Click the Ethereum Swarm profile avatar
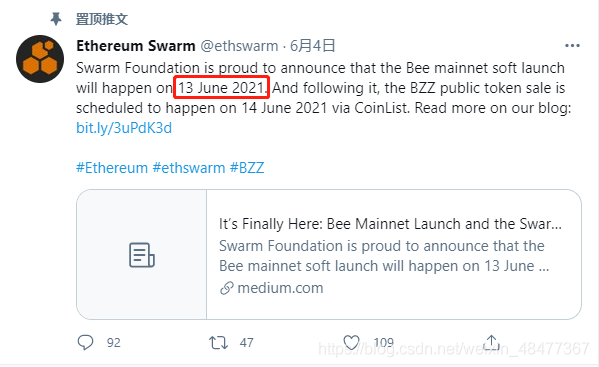This screenshot has width=599, height=367. [40, 59]
